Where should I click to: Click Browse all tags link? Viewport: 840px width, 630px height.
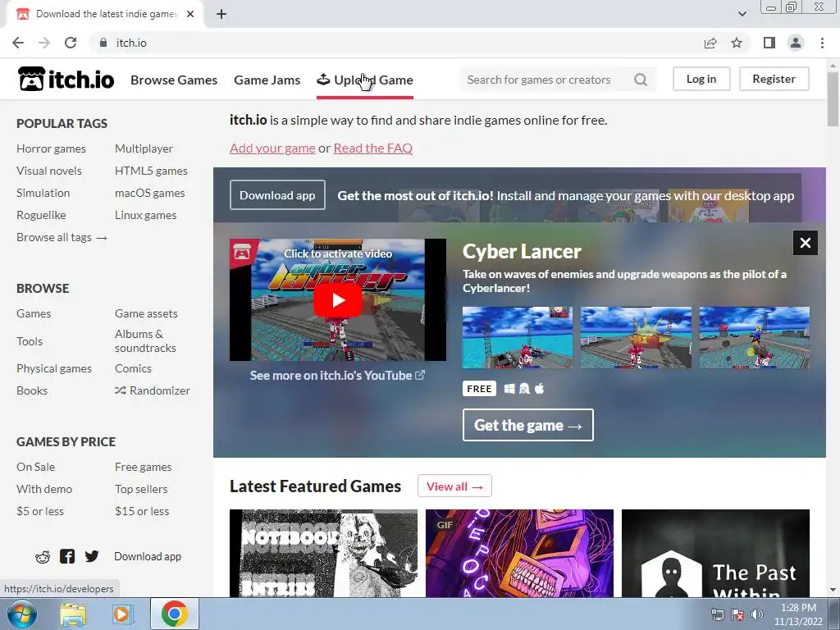62,237
